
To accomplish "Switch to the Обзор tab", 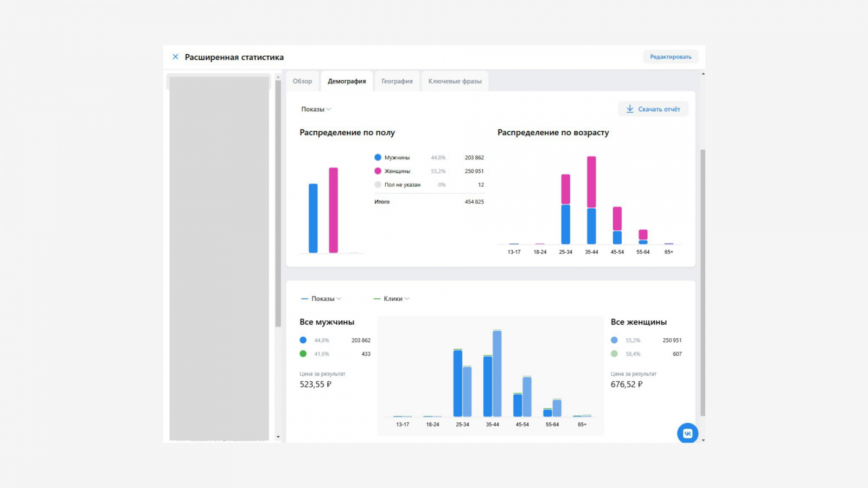I will (x=302, y=81).
